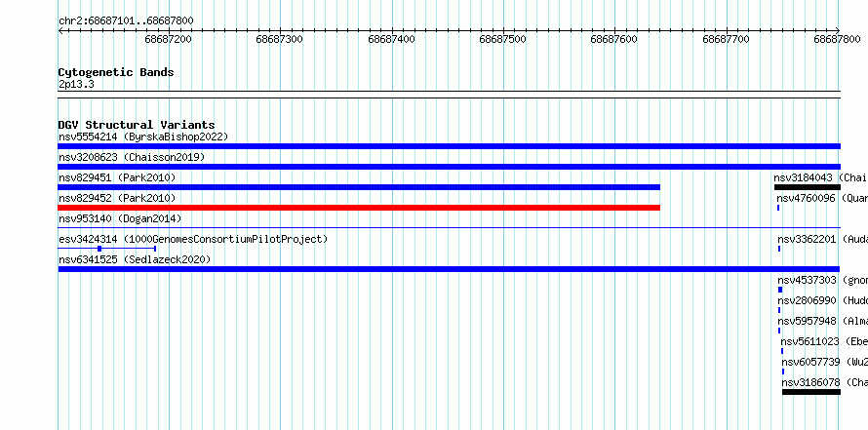Select the 2p13.3 band label

(76, 84)
